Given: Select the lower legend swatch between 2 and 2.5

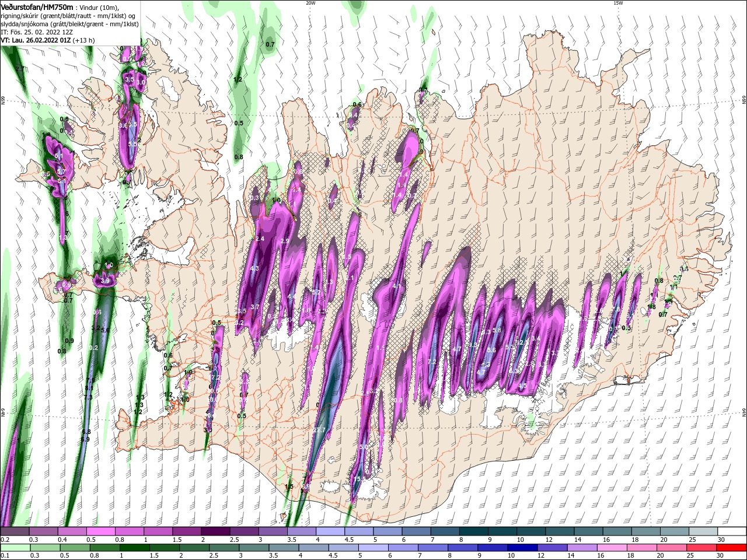Looking at the screenshot, I should (193, 548).
